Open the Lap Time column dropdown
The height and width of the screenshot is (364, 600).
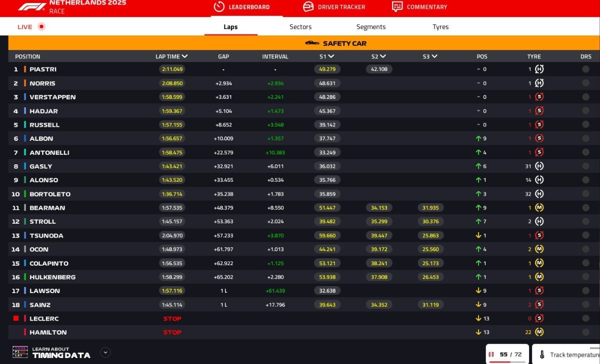pyautogui.click(x=185, y=56)
